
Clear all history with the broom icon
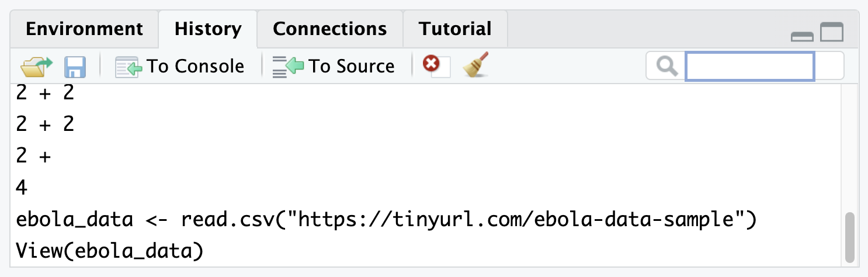(475, 65)
